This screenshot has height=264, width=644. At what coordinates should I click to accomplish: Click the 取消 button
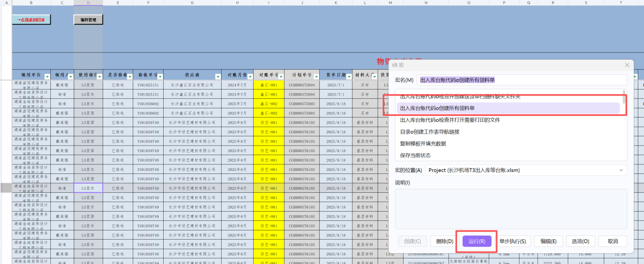pyautogui.click(x=613, y=241)
